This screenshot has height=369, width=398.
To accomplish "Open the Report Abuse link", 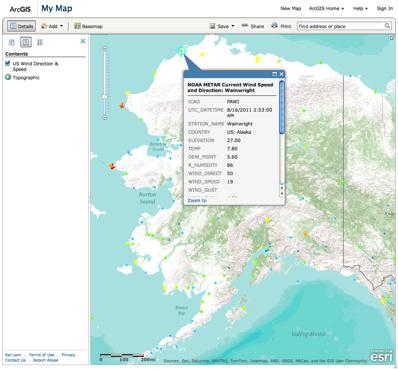I will [x=46, y=360].
